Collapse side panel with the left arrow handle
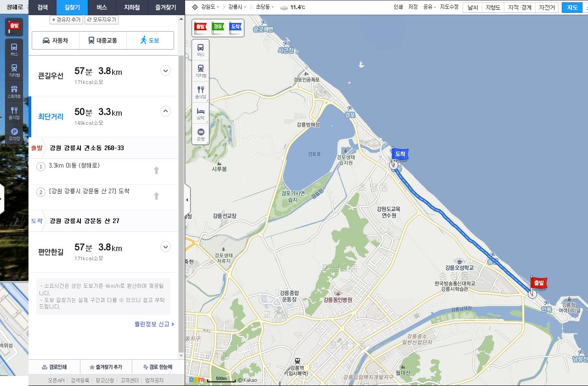 [187, 200]
